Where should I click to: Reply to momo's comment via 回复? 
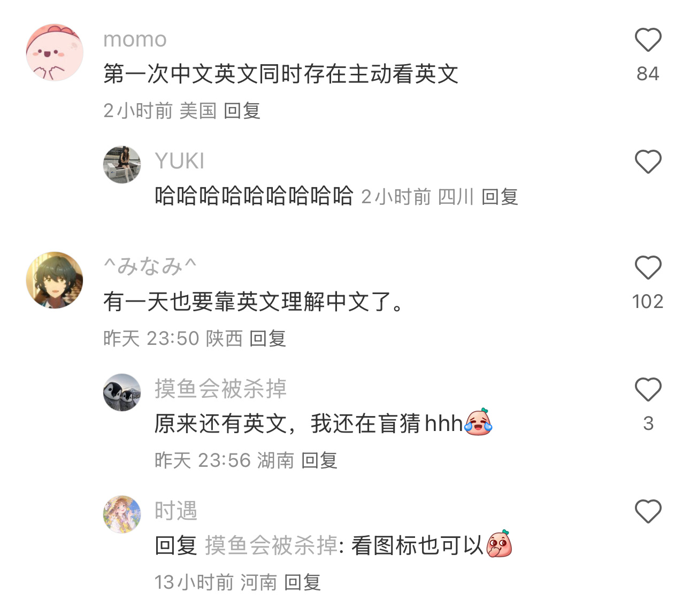(x=242, y=111)
